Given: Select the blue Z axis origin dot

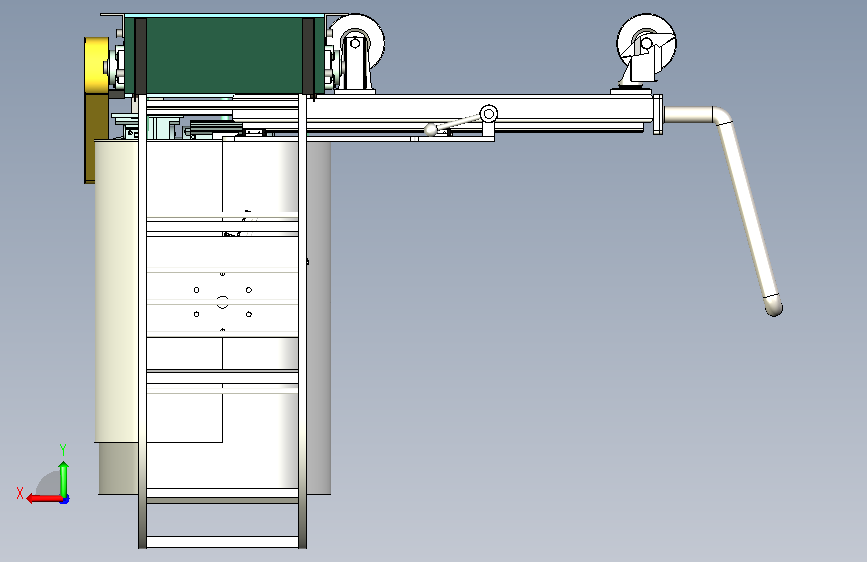Looking at the screenshot, I should click(x=65, y=499).
